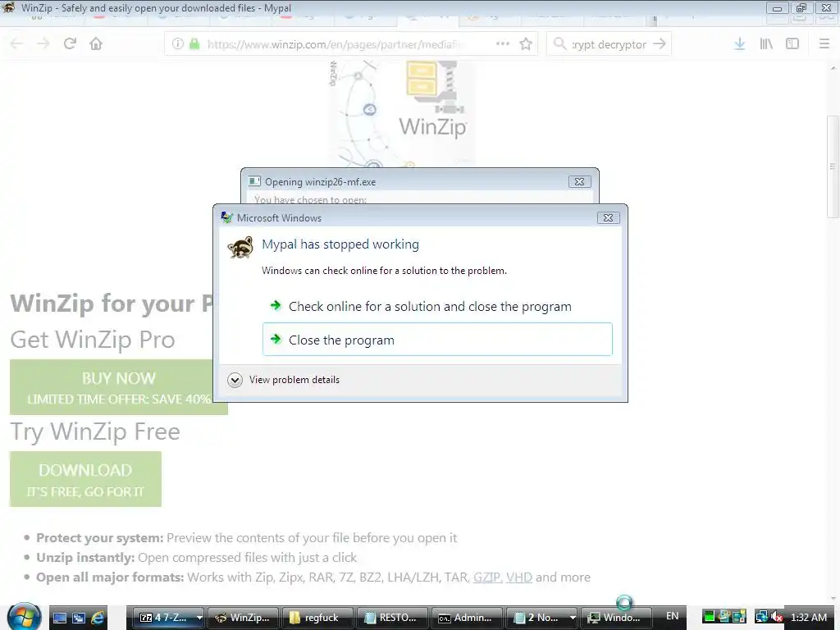Click Show Desktop quick launch icon
Screen dimensions: 840x630
[x=60, y=618]
